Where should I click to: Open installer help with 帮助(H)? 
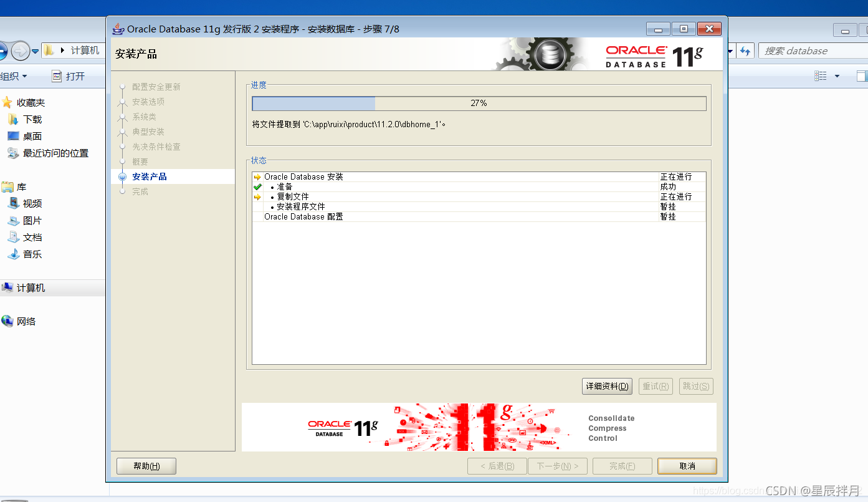click(x=146, y=466)
